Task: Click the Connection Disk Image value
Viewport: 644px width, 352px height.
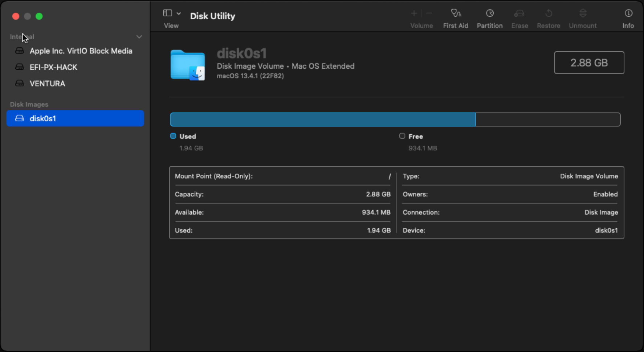Action: pyautogui.click(x=601, y=213)
